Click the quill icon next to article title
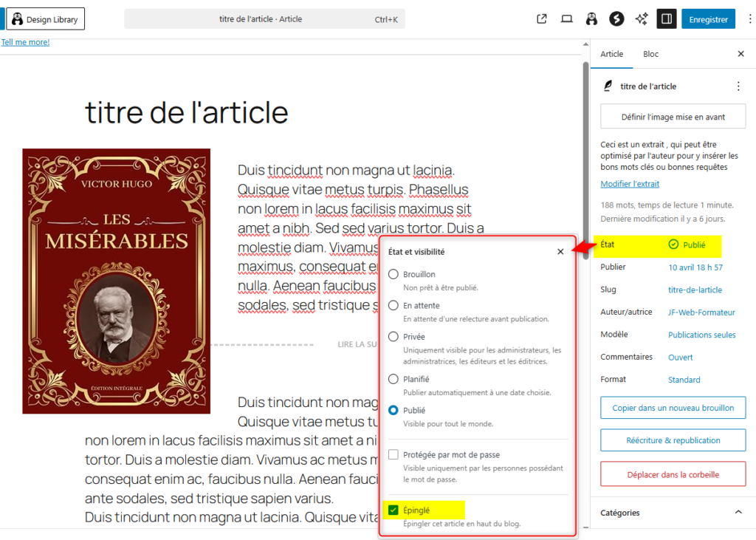This screenshot has width=756, height=540. click(608, 86)
